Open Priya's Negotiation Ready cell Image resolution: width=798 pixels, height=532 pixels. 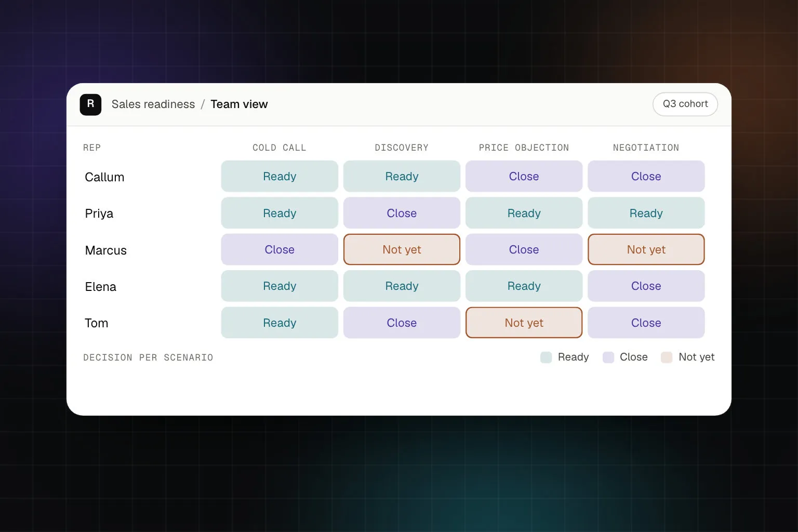pos(646,213)
